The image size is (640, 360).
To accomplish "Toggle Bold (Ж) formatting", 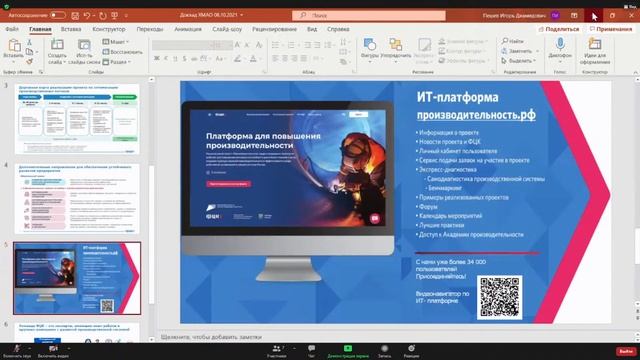I will (157, 59).
